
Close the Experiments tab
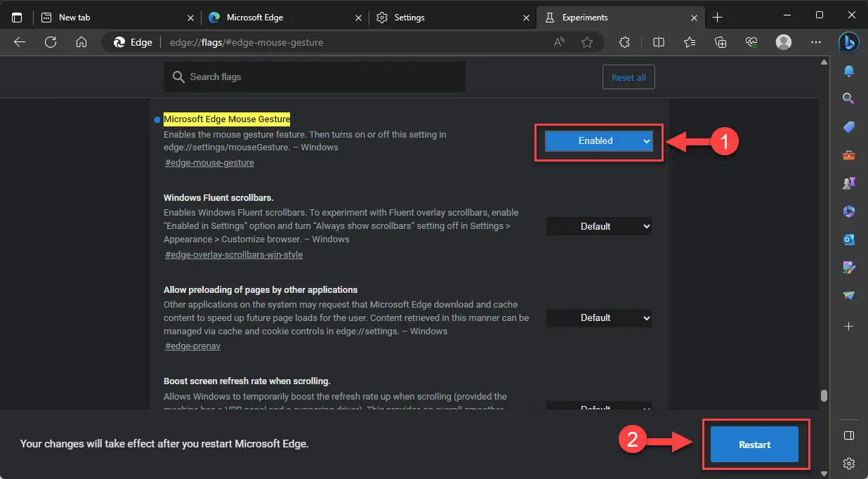(x=695, y=17)
